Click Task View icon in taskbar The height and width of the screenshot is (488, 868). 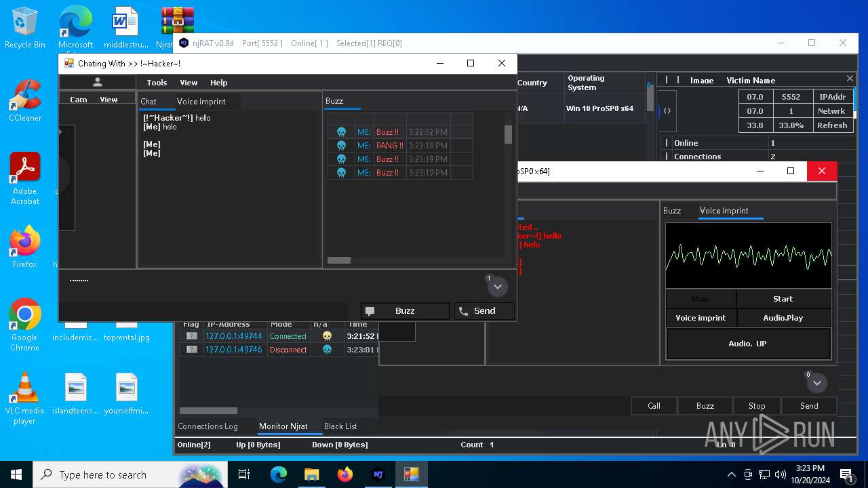click(x=244, y=474)
